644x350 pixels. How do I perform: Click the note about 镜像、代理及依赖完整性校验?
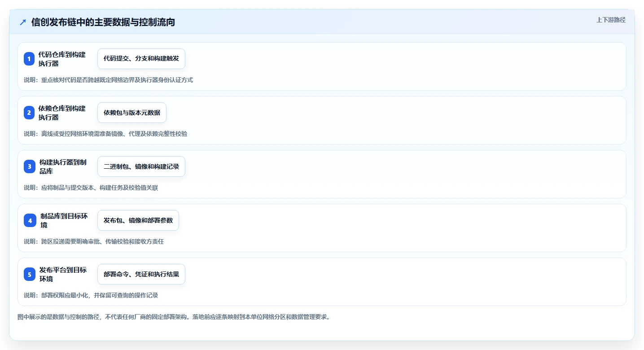105,134
